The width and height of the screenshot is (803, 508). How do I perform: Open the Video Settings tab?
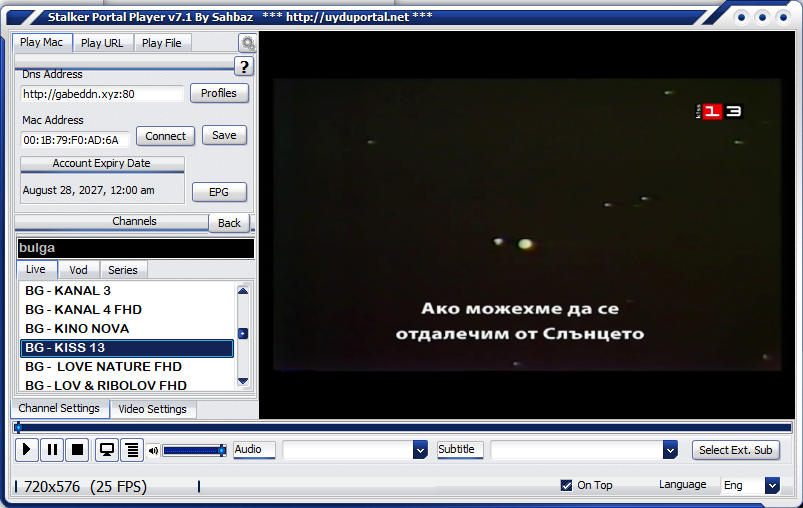[153, 409]
